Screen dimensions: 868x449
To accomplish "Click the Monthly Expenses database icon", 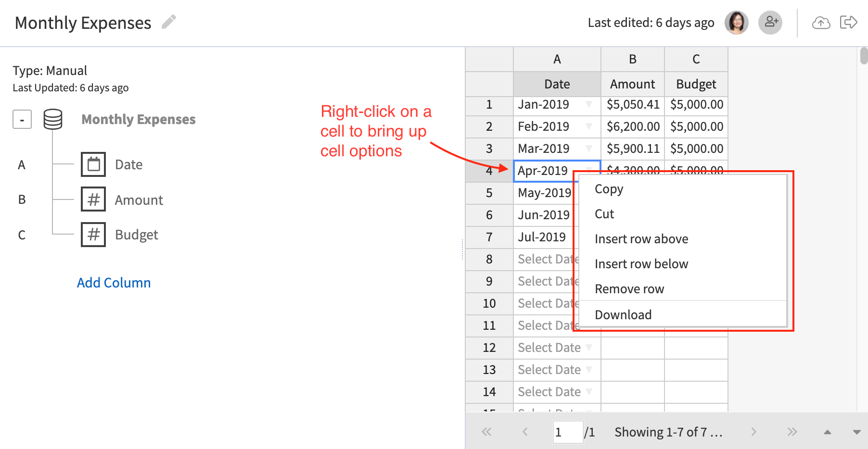I will pyautogui.click(x=53, y=119).
